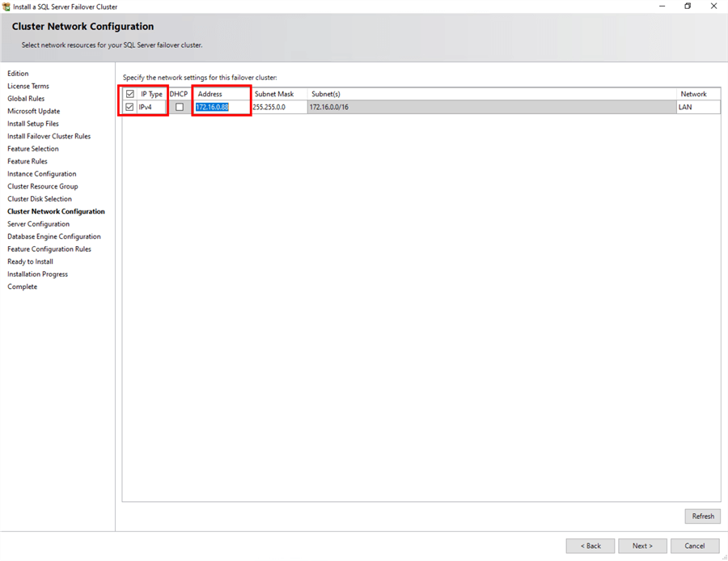This screenshot has height=561, width=728.
Task: Click the SQL Server installer title bar icon
Action: (x=6, y=6)
